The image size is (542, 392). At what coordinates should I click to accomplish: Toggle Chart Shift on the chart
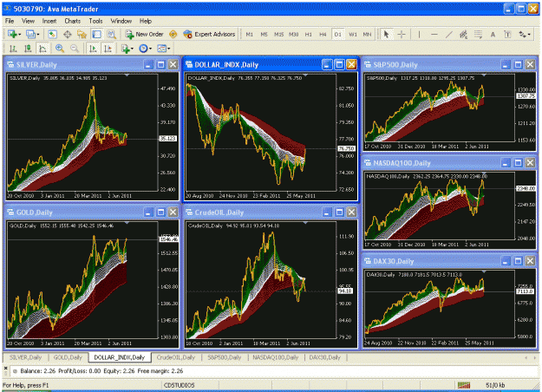[x=108, y=49]
